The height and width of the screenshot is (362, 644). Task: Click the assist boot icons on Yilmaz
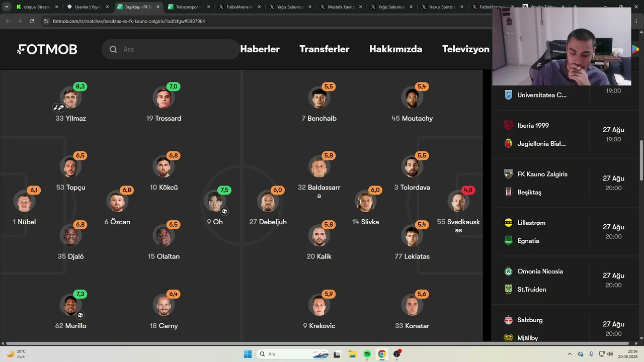click(58, 107)
